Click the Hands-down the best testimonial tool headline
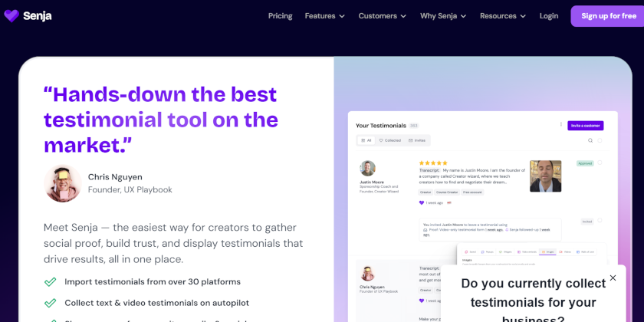 (x=161, y=120)
